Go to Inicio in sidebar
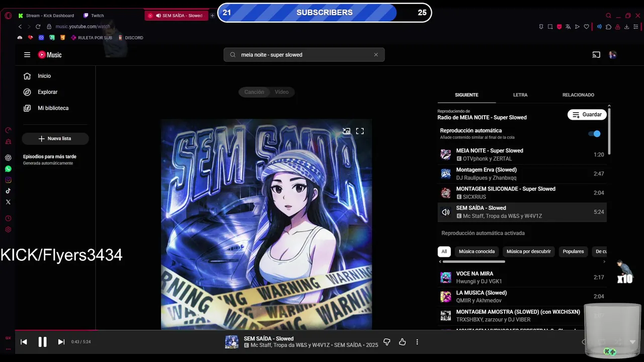Image resolution: width=644 pixels, height=362 pixels. (55, 76)
